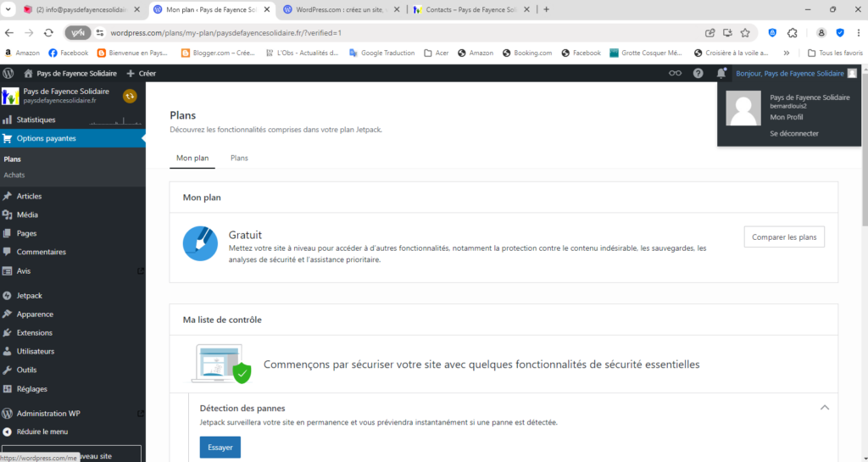Click the WordPress logo in admin bar
The width and height of the screenshot is (868, 462).
[x=8, y=74]
